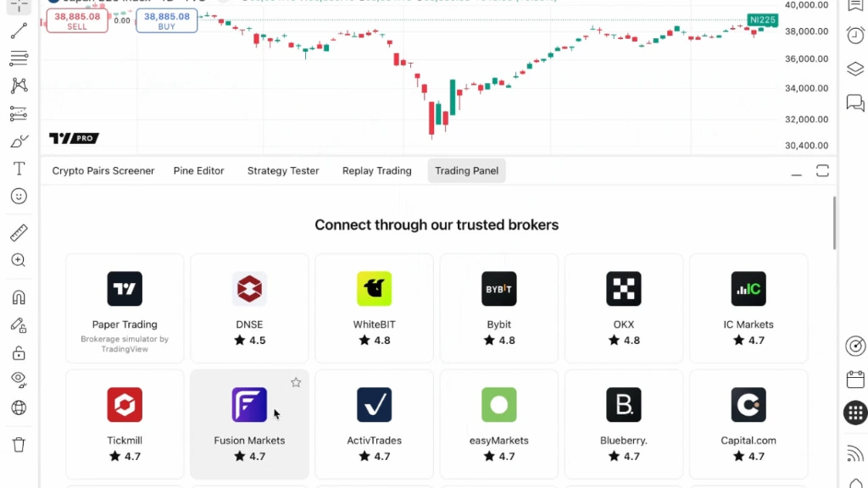Toggle magnet mode
This screenshot has height=488, width=868.
coord(19,297)
